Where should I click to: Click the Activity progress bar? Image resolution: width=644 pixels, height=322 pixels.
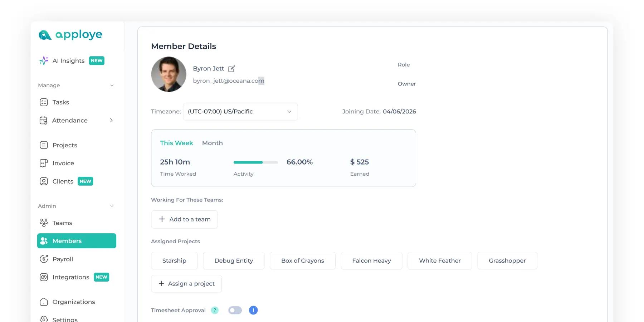[x=255, y=162]
